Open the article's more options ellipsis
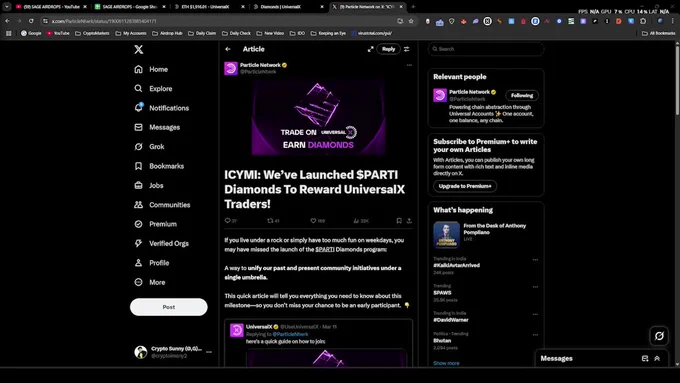Image resolution: width=680 pixels, height=383 pixels. click(409, 65)
